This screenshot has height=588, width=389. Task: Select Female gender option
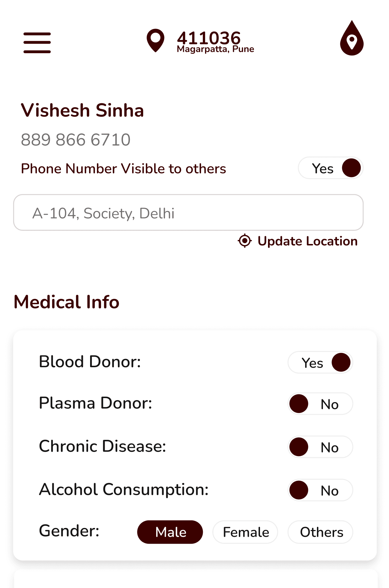[245, 532]
